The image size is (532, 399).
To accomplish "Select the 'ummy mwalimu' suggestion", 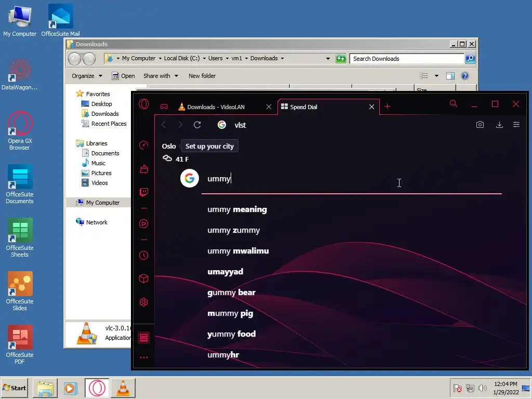I will click(x=238, y=251).
